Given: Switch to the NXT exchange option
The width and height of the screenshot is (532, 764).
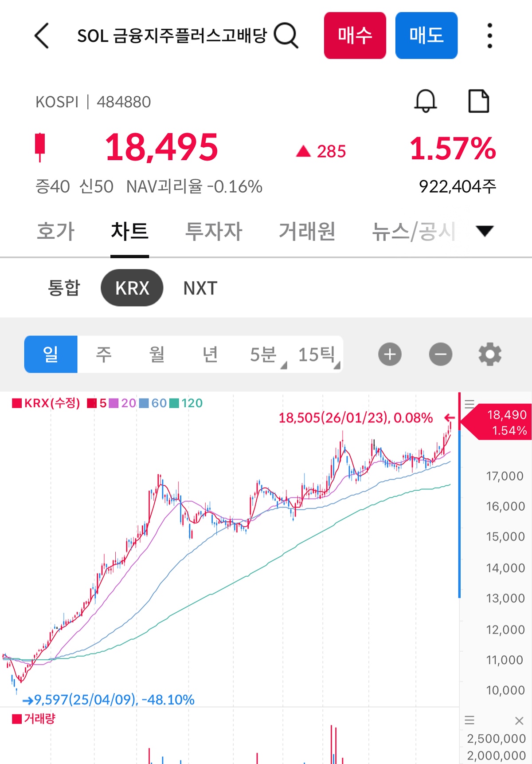Looking at the screenshot, I should pyautogui.click(x=200, y=288).
